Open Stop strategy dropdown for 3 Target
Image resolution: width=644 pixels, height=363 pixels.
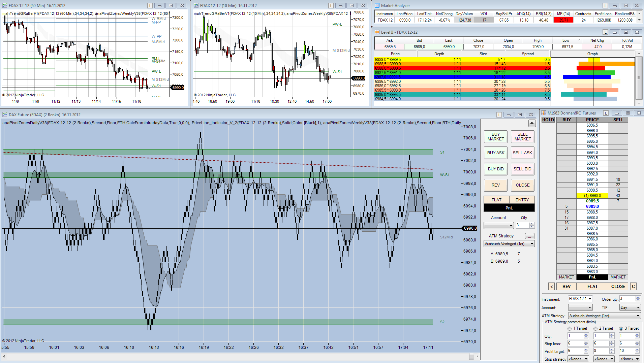click(630, 359)
